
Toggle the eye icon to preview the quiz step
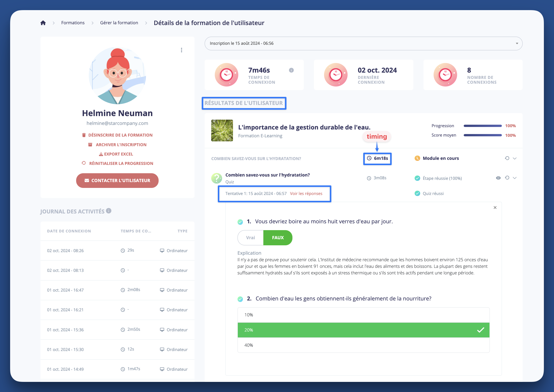[x=498, y=178]
